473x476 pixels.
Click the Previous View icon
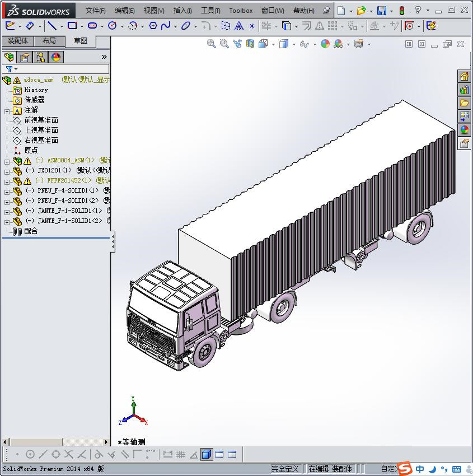tap(237, 44)
